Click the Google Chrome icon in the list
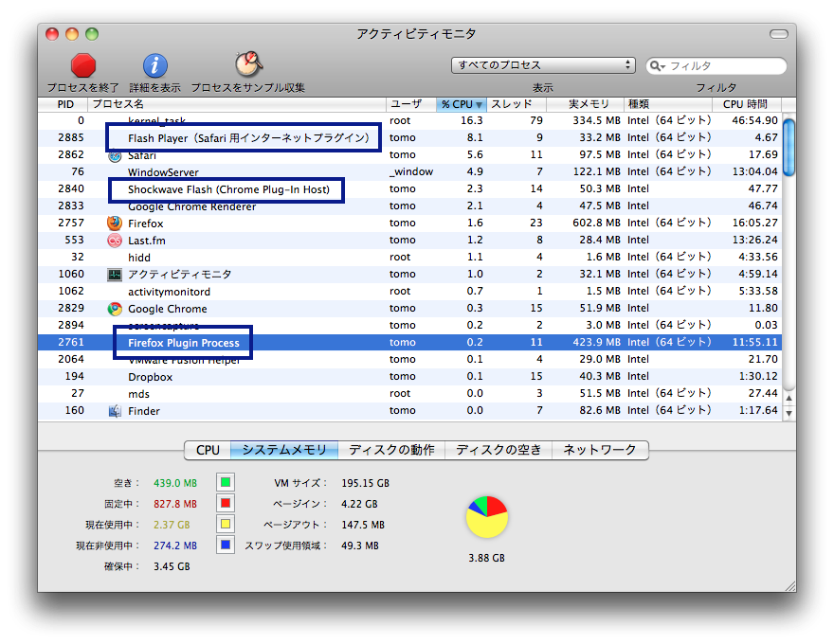 [115, 308]
